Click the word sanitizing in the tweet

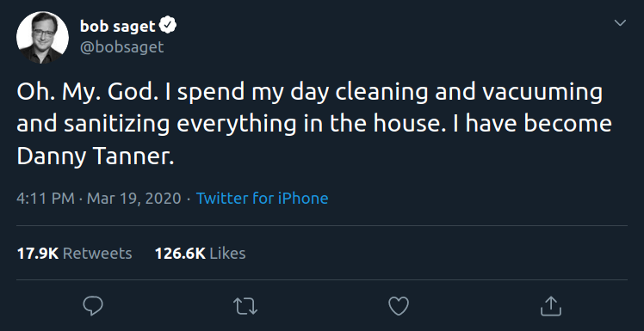point(116,125)
